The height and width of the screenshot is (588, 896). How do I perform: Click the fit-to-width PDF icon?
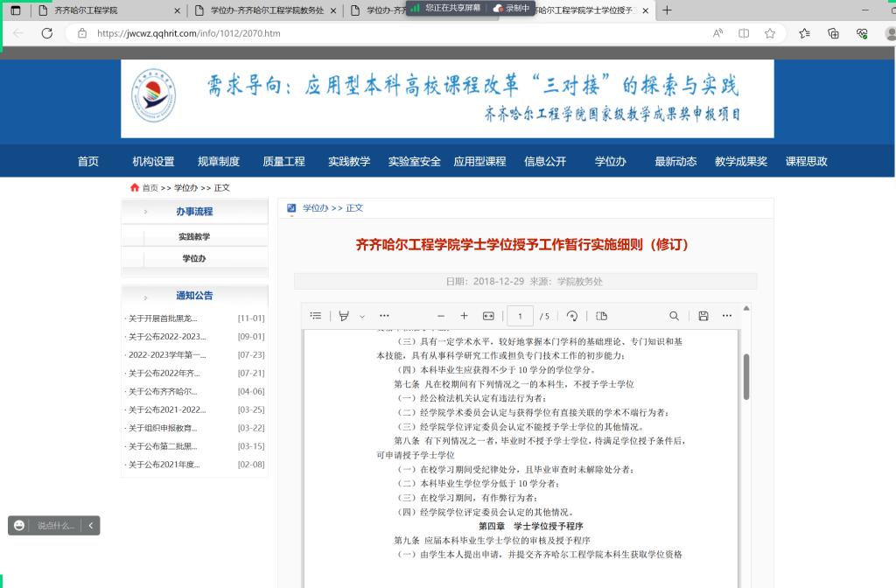point(488,316)
